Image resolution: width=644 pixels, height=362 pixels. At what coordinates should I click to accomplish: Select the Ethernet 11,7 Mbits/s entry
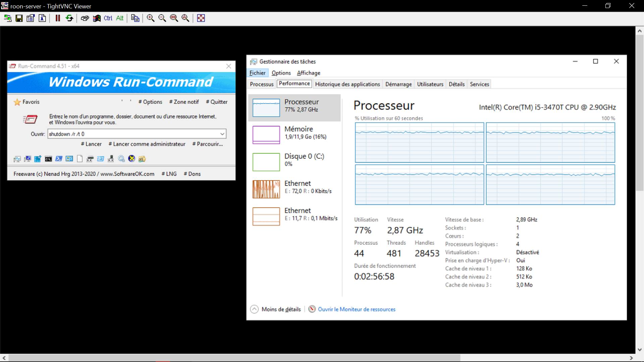pyautogui.click(x=294, y=216)
